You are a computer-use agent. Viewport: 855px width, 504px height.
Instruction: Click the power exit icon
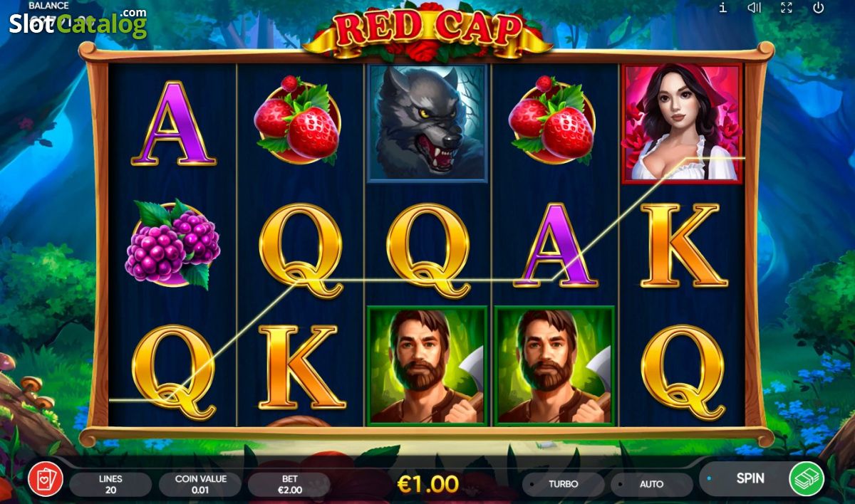(x=819, y=8)
